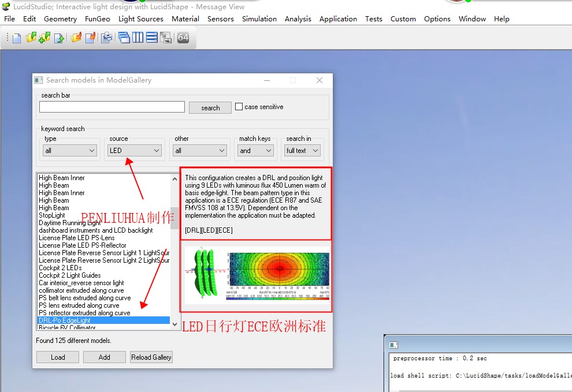This screenshot has width=572, height=392.
Task: Click the Load button
Action: tap(58, 357)
